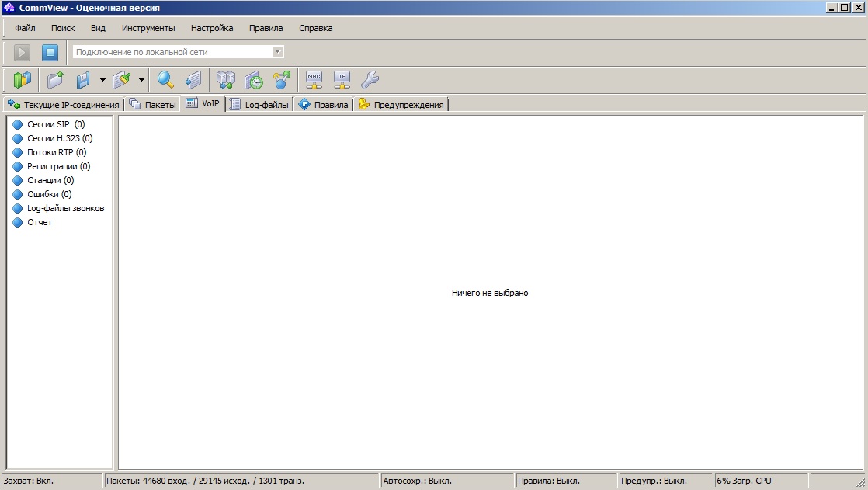Open the Вид menu
Screen dimensions: 868x490
click(98, 28)
